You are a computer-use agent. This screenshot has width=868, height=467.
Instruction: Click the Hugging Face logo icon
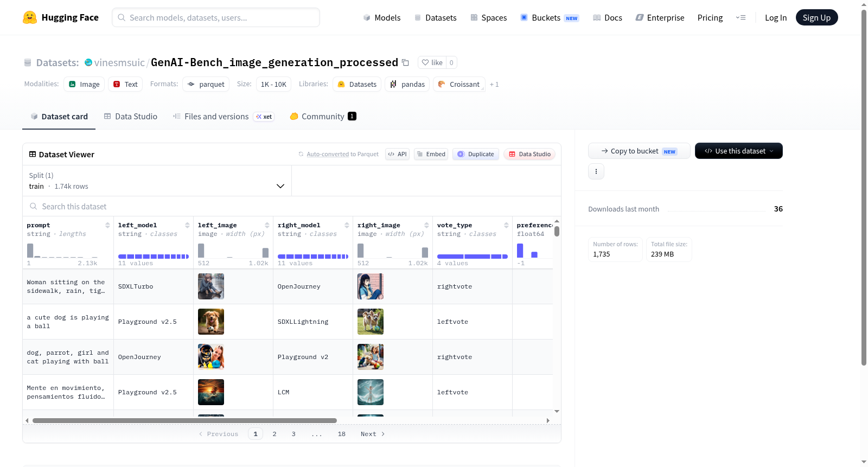click(30, 17)
